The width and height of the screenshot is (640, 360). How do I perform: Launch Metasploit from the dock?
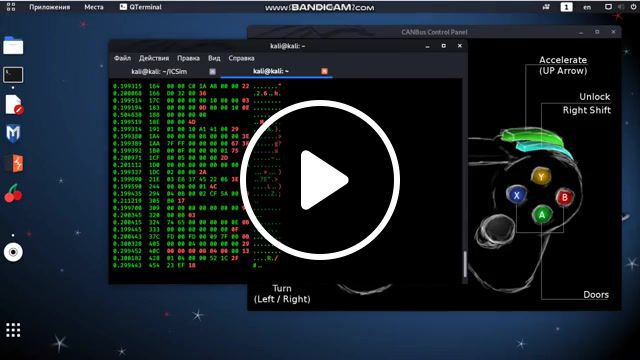tap(13, 133)
